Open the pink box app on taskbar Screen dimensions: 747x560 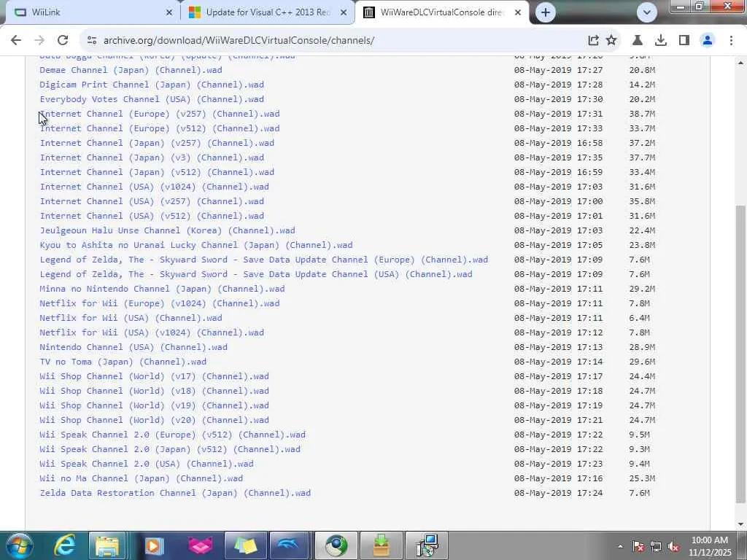click(200, 545)
